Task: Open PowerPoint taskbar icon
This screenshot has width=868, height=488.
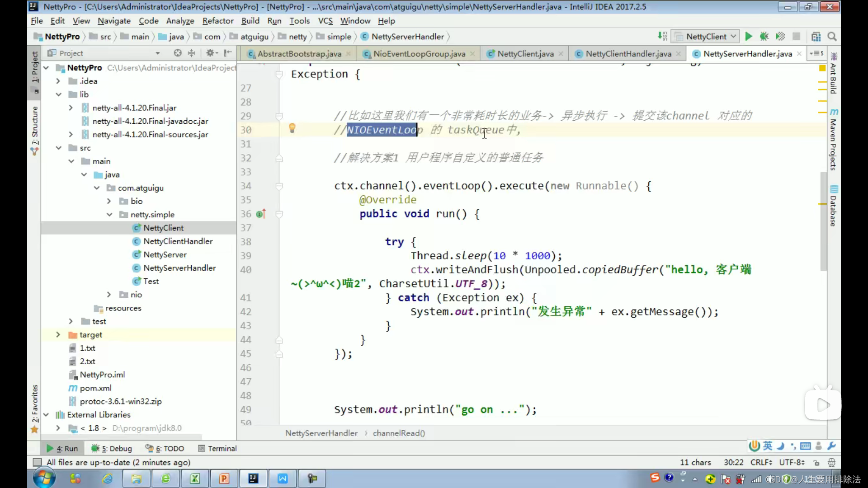Action: (x=224, y=479)
